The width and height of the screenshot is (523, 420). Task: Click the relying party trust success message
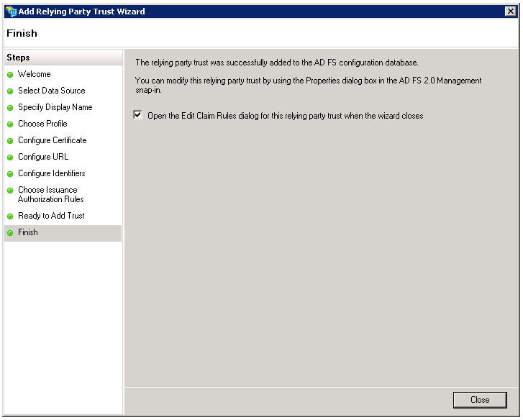coord(277,63)
